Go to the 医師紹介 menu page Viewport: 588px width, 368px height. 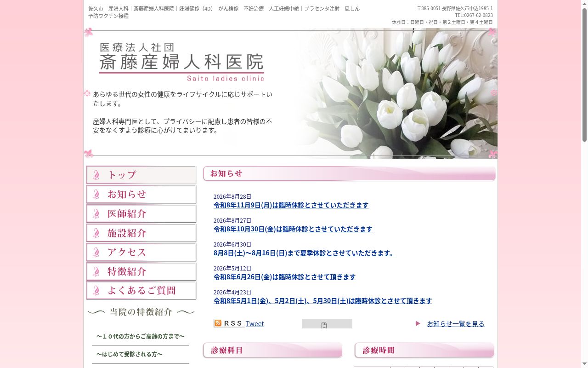pos(141,214)
